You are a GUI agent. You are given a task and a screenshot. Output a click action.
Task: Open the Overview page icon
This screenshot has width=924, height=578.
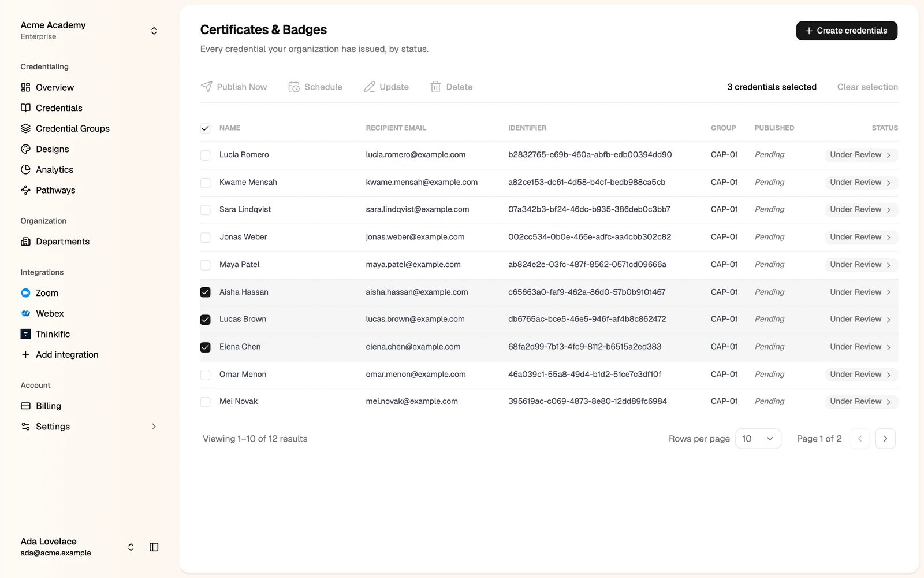click(25, 87)
